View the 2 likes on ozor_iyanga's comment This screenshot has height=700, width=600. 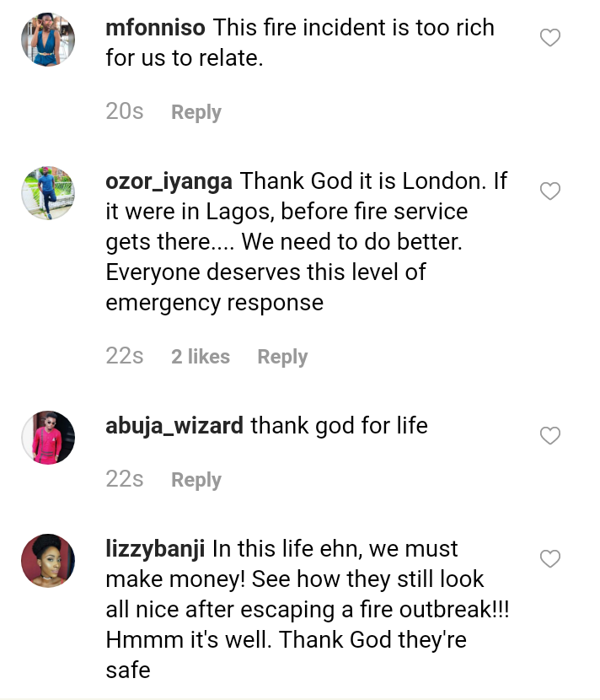(x=201, y=357)
